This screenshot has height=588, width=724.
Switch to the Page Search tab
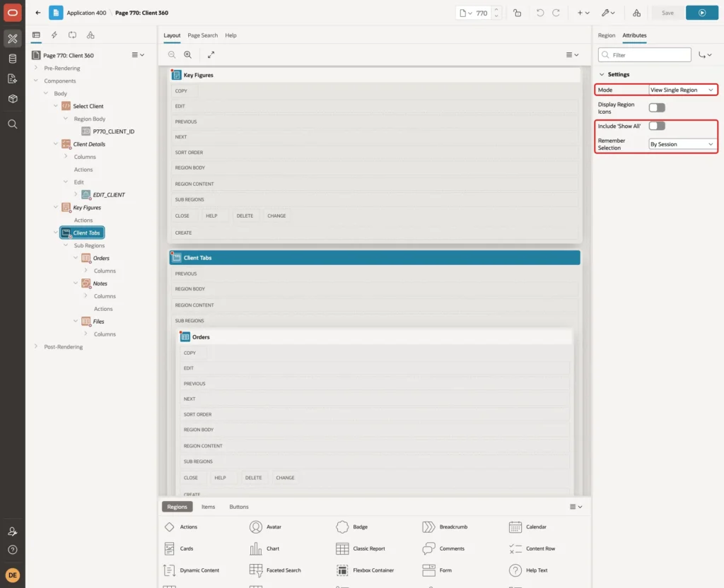click(202, 35)
